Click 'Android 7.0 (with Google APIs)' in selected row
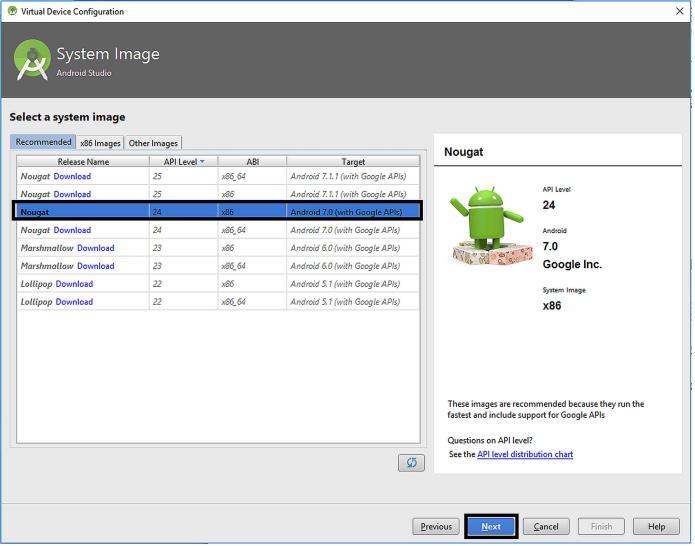Viewport: 695px width, 546px height. coord(346,212)
